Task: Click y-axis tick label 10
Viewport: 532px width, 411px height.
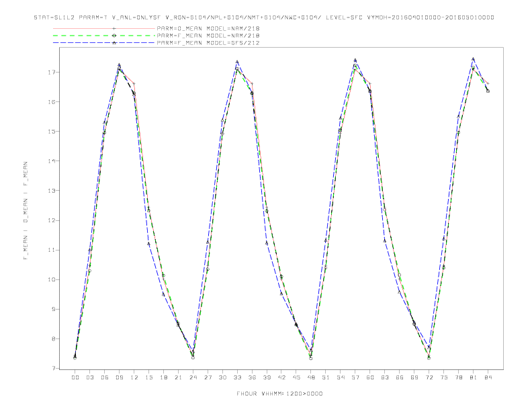Action: click(52, 280)
